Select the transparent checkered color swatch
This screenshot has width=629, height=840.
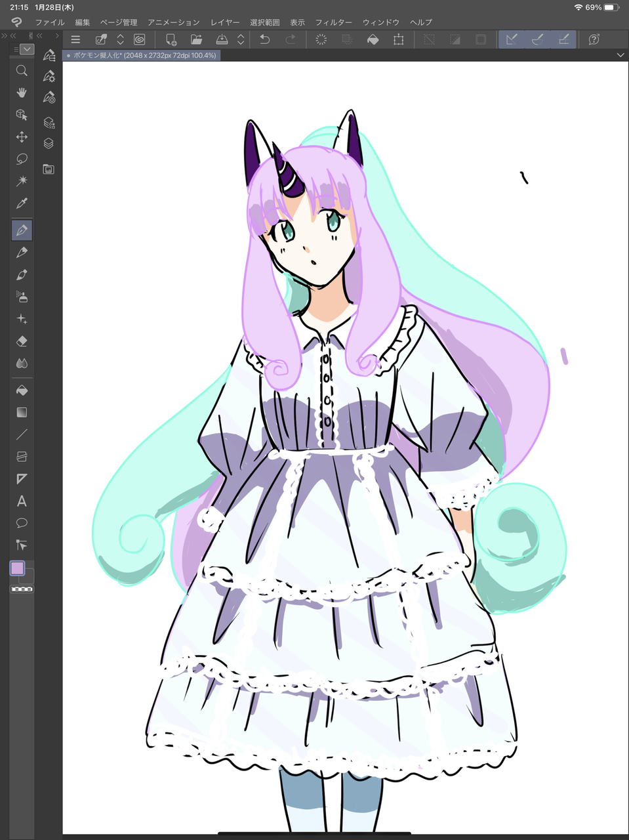tap(22, 589)
